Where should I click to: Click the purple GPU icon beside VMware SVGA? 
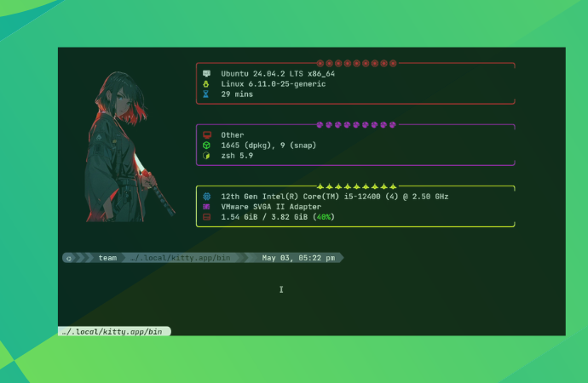(206, 207)
